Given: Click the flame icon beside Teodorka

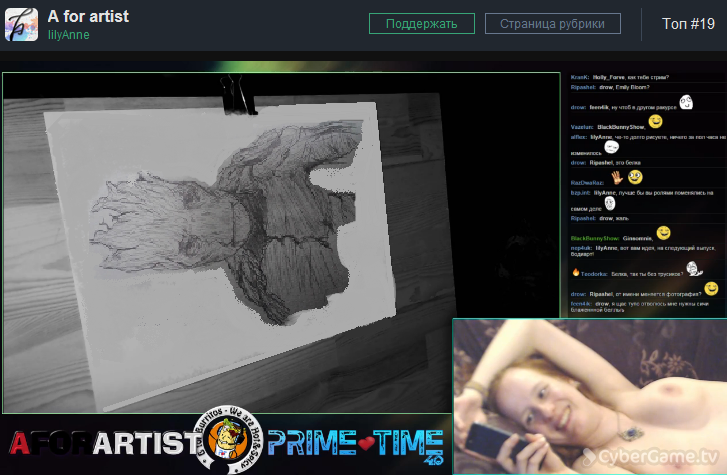Looking at the screenshot, I should pos(575,272).
